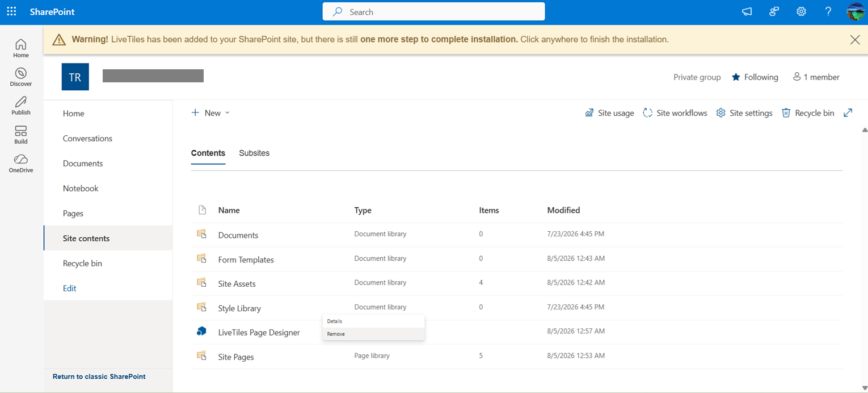The image size is (868, 393).
Task: Open Site settings
Action: [x=744, y=113]
